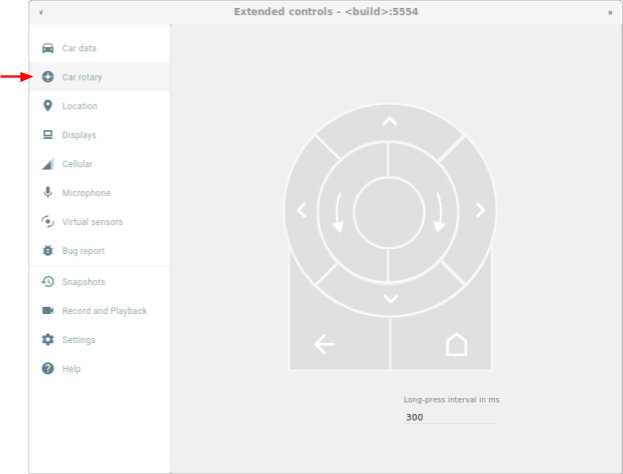The image size is (623, 474).
Task: Open the Settings gear icon
Action: 48,340
